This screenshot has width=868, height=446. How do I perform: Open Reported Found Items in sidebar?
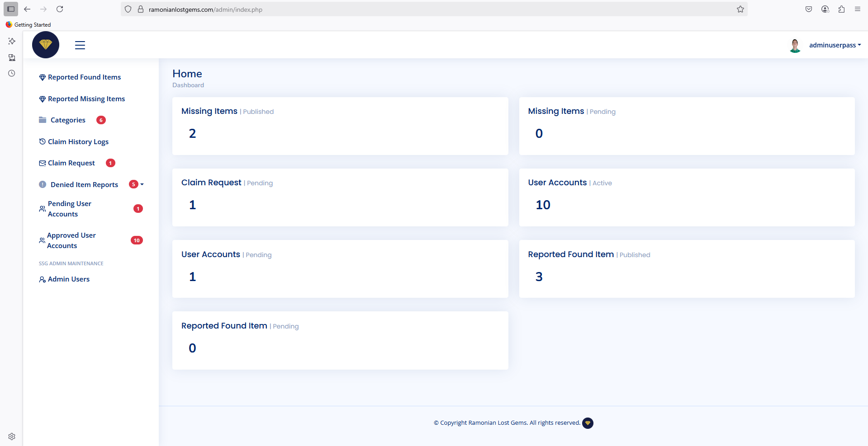point(84,77)
